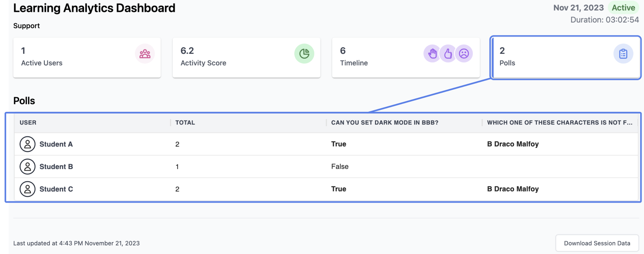Click the Active status badge
The image size is (644, 254).
(623, 8)
